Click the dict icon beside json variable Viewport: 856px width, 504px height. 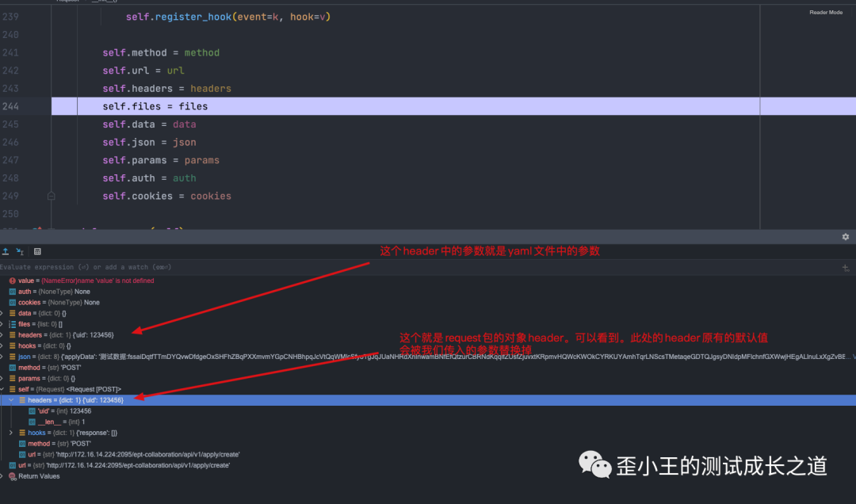pyautogui.click(x=12, y=357)
